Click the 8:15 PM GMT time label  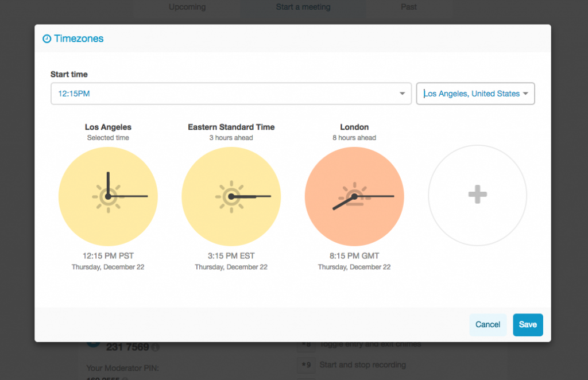354,255
